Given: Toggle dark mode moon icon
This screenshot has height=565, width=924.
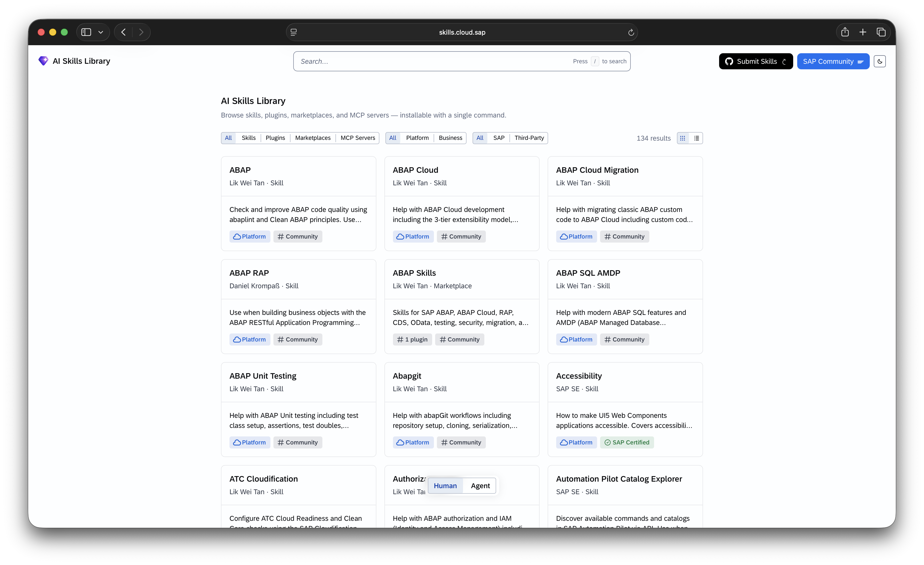Looking at the screenshot, I should click(x=879, y=61).
